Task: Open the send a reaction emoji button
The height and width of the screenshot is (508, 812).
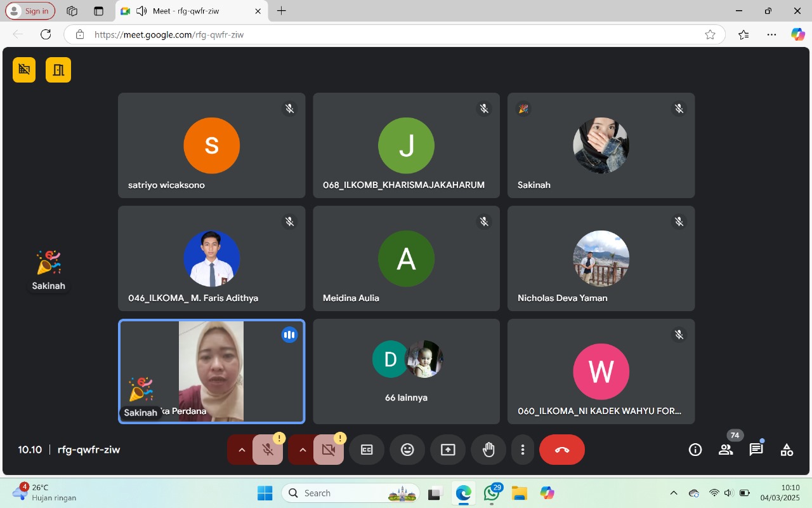Action: (x=407, y=450)
